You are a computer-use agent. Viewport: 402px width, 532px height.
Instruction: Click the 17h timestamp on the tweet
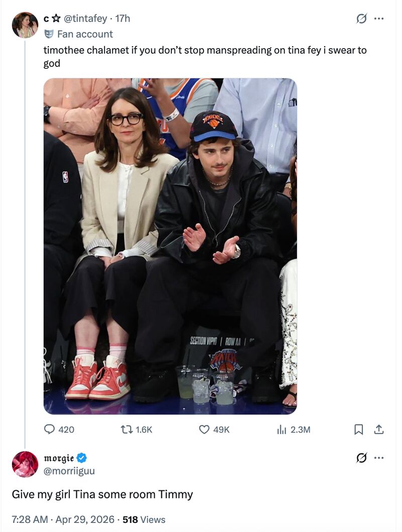tap(123, 19)
